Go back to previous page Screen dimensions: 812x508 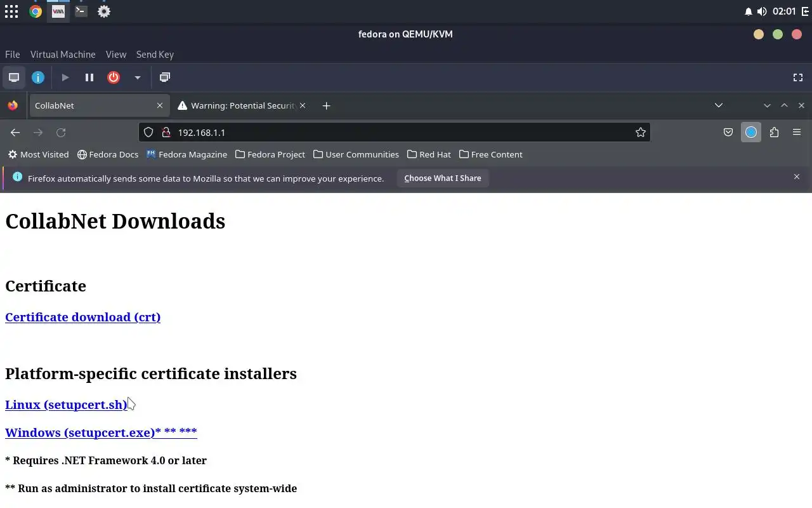pyautogui.click(x=15, y=132)
